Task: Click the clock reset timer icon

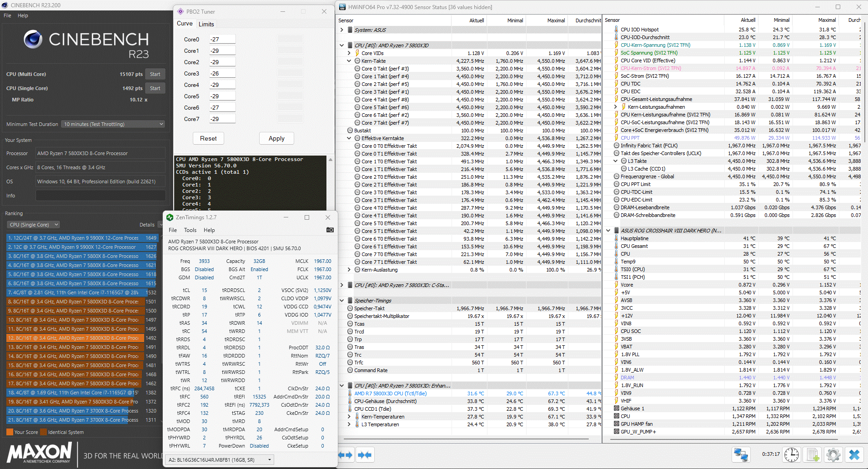Action: click(792, 454)
